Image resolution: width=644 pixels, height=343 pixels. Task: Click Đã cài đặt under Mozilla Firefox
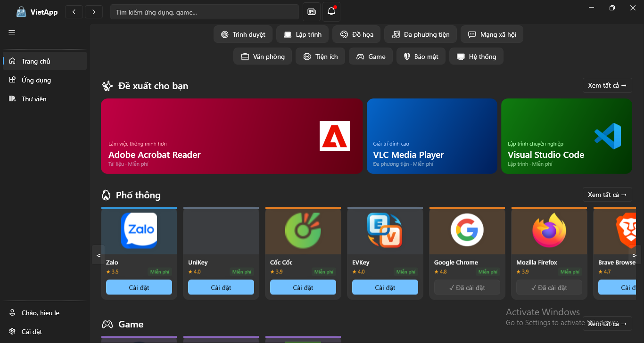(x=549, y=287)
